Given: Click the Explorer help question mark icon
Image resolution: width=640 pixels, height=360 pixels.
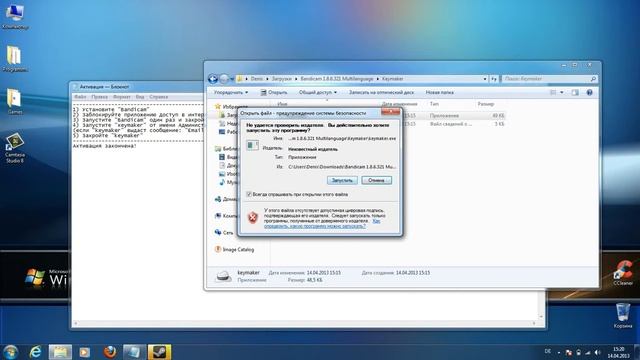Looking at the screenshot, I should [589, 93].
